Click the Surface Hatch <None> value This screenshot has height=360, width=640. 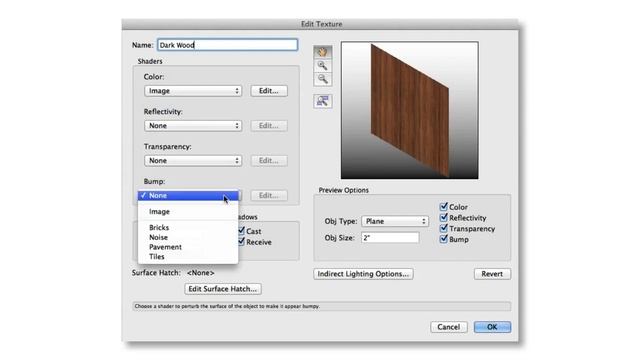200,273
